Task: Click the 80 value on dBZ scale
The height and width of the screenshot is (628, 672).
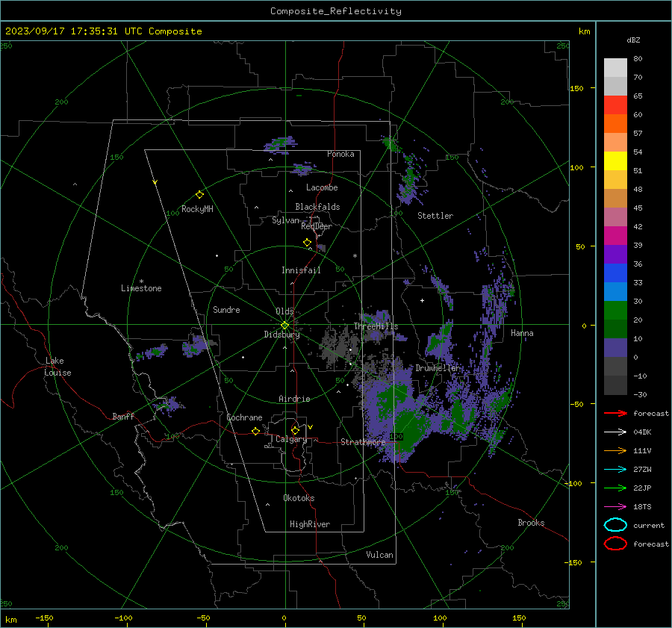Action: tap(638, 59)
